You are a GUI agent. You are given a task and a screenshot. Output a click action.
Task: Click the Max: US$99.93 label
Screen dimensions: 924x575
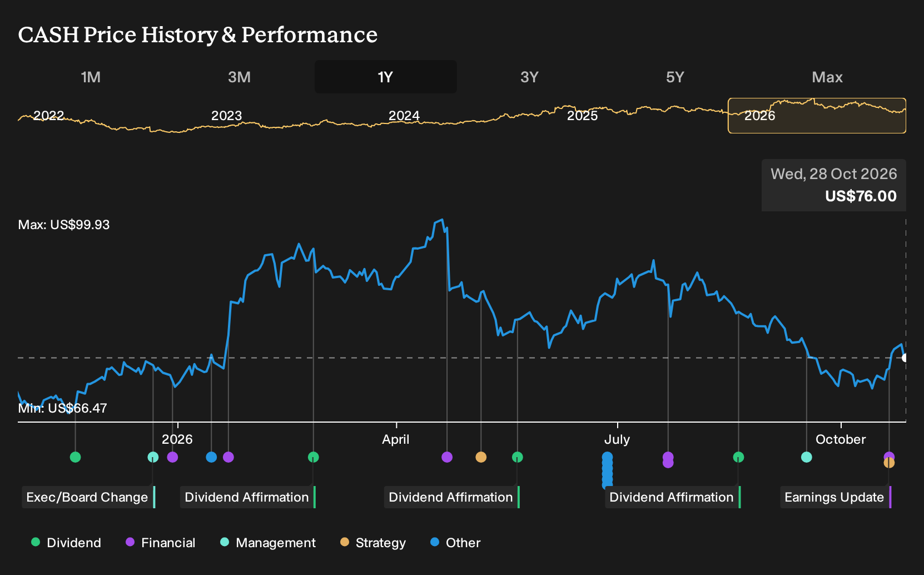pos(64,225)
